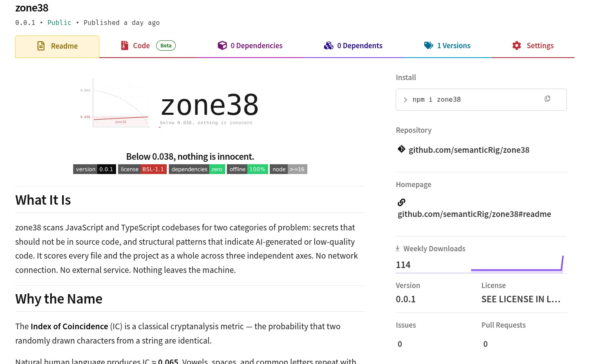Click the Below 0.038 tagline heading

click(190, 156)
